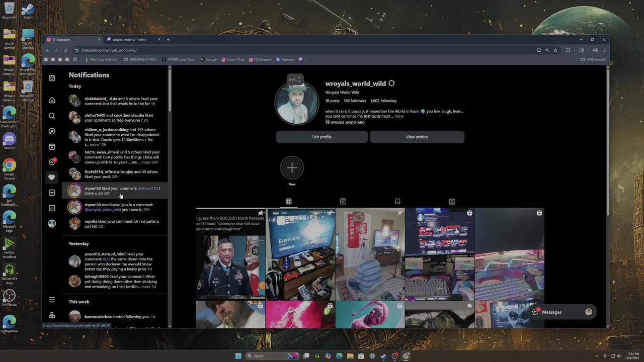This screenshot has height=362, width=644.
Task: Open Instagram Home from the sidebar
Action: click(52, 100)
